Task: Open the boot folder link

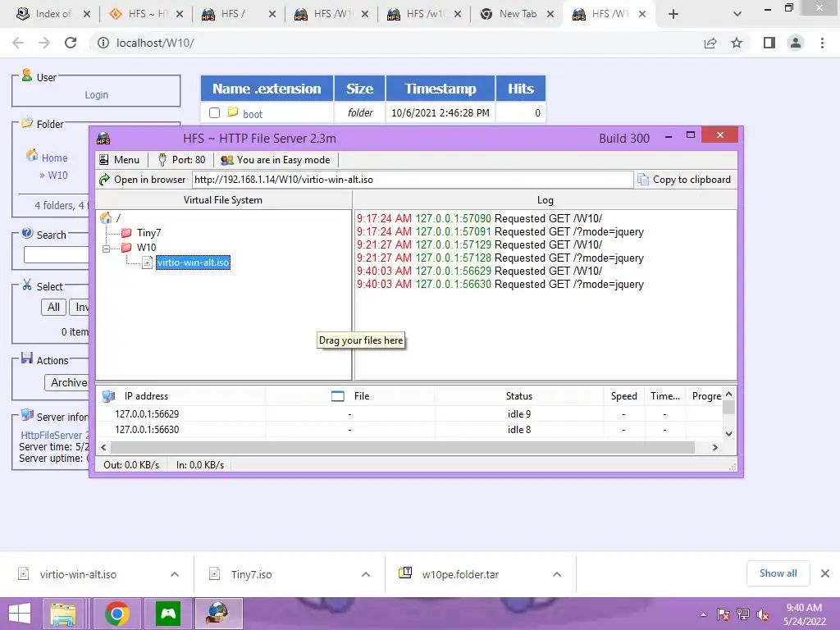Action: tap(253, 114)
